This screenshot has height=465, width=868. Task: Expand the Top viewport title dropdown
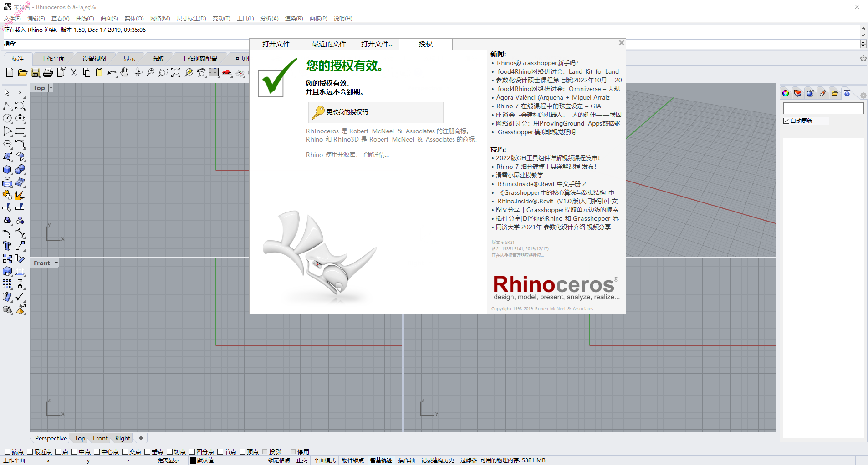pos(51,88)
